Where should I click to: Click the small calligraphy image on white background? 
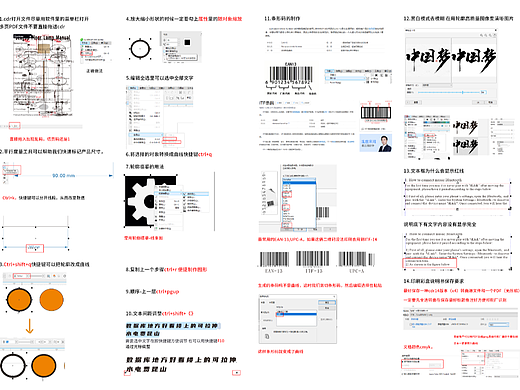[465, 127]
